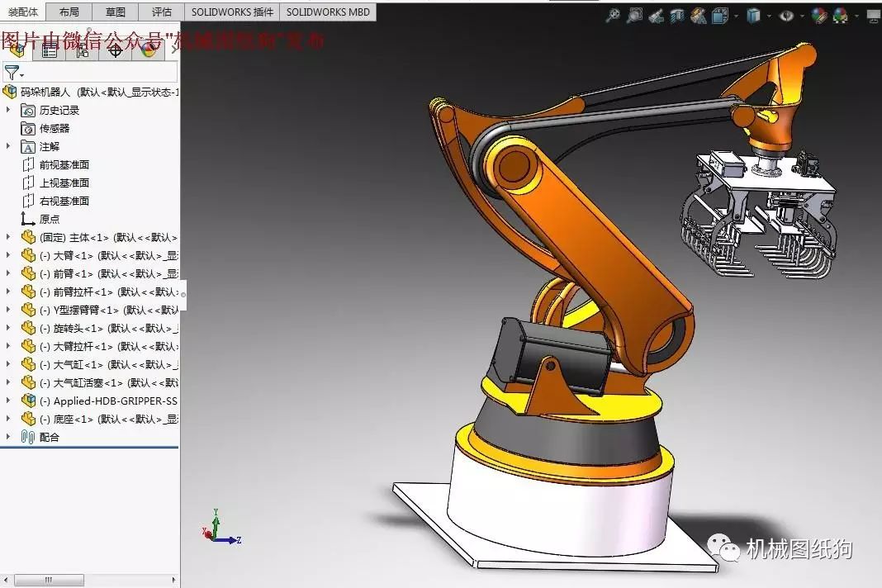
Task: Open the PropertyManager tab icon
Action: (50, 50)
